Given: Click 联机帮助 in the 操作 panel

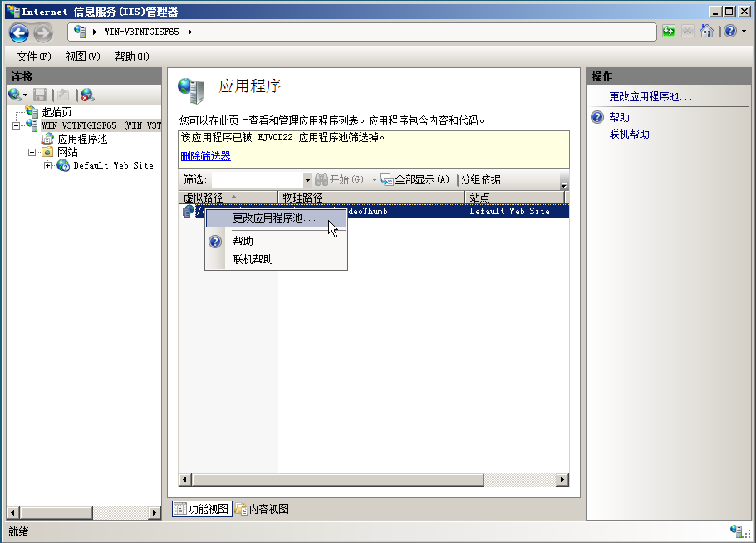Looking at the screenshot, I should tap(629, 134).
